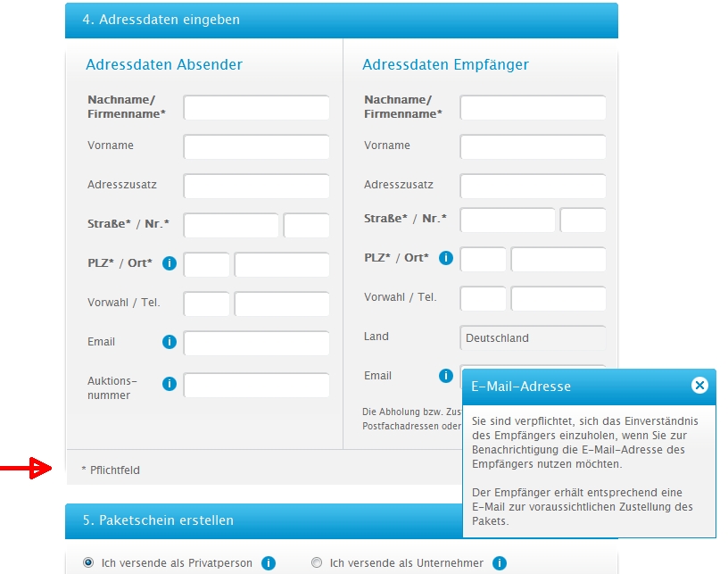The image size is (728, 574).
Task: Focus the Auktionsnummer input field
Action: (x=256, y=385)
